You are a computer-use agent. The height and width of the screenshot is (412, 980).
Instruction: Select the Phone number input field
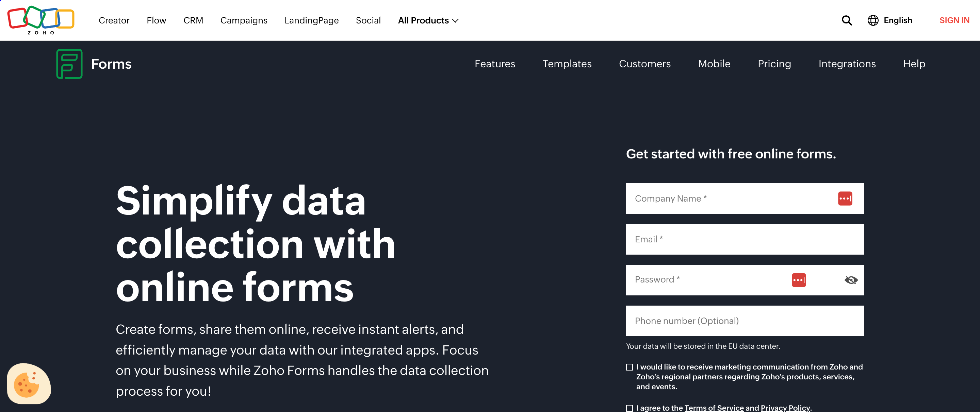coord(745,320)
